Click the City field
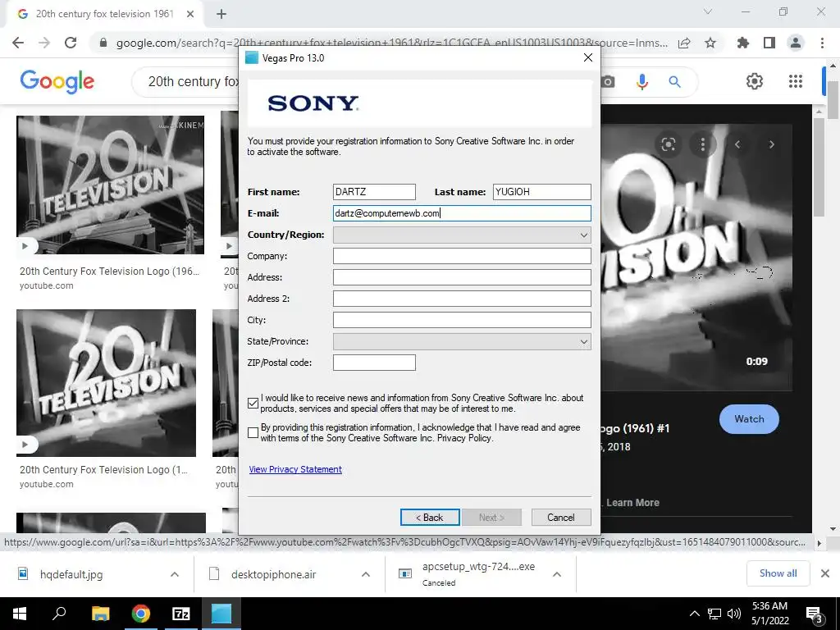 point(462,320)
